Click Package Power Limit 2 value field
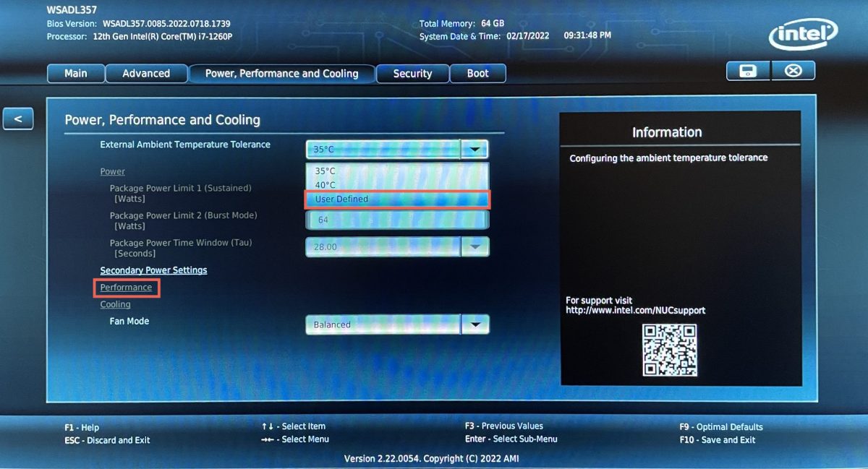This screenshot has height=469, width=868. pos(397,220)
